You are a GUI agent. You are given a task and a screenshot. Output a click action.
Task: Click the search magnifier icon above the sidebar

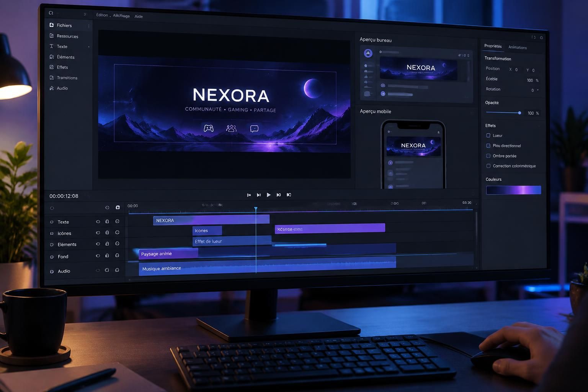(51, 13)
